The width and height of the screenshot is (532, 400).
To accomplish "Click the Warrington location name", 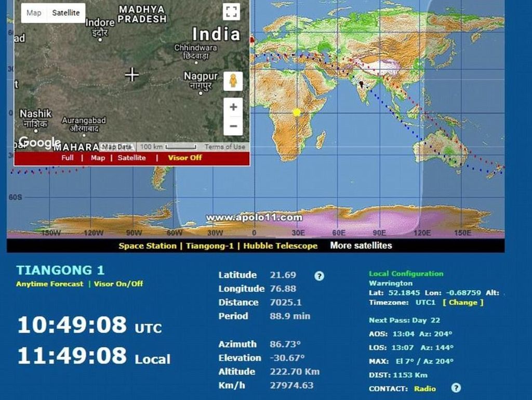I will click(391, 283).
